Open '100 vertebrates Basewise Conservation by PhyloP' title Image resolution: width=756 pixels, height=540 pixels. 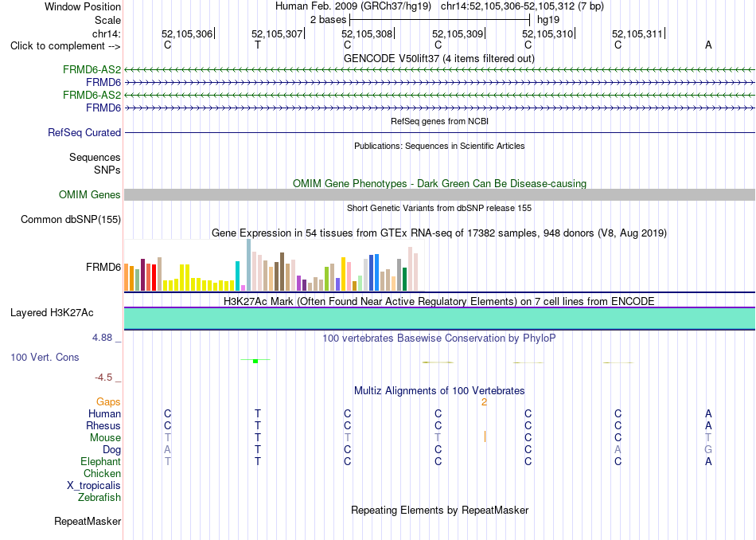[439, 338]
